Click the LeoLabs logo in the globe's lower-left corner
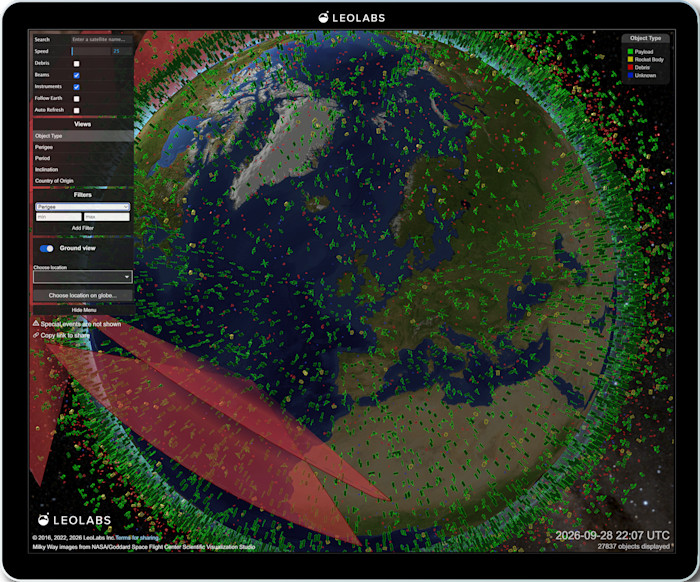 click(x=74, y=520)
